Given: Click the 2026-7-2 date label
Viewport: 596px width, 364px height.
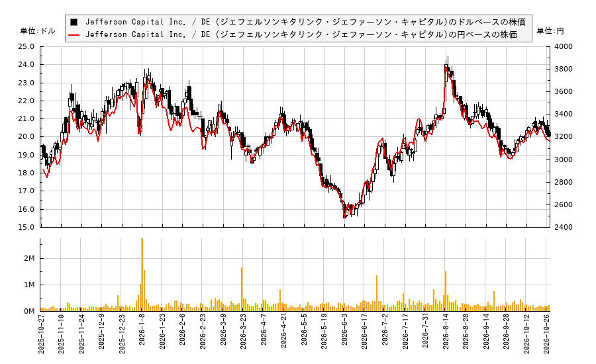Looking at the screenshot, I should point(385,330).
